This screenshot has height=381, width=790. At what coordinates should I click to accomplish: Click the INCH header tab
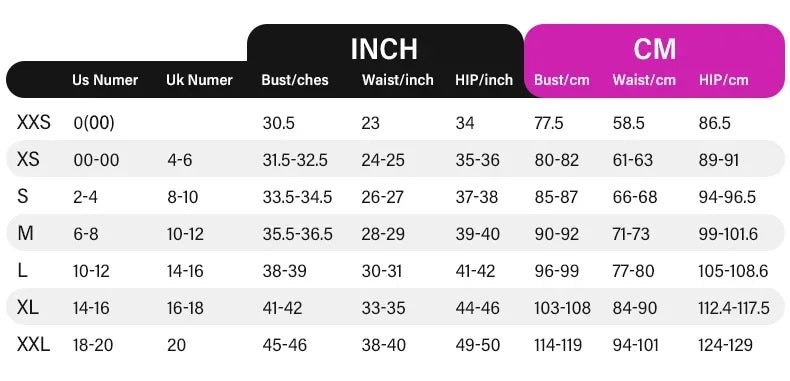[384, 48]
